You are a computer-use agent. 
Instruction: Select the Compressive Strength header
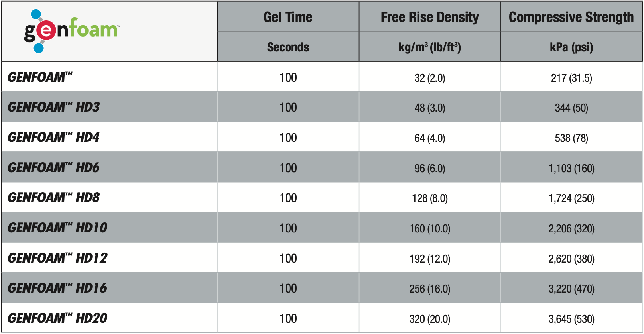pyautogui.click(x=571, y=17)
